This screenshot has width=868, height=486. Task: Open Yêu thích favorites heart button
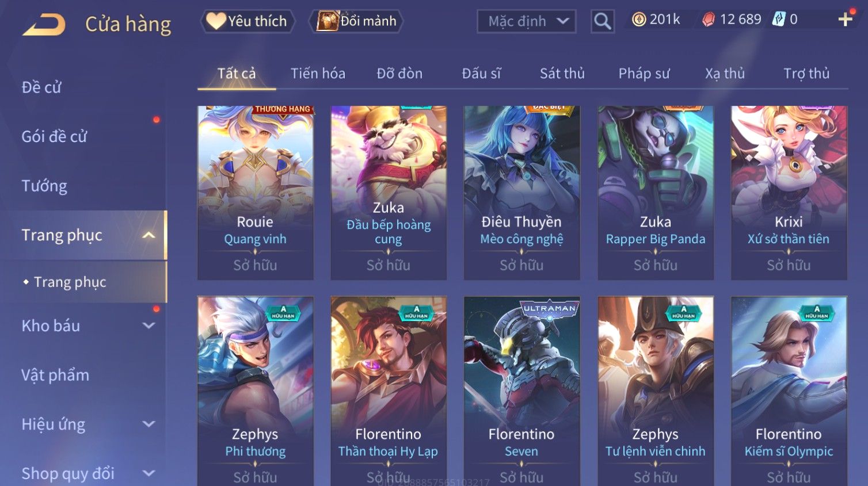pos(248,21)
